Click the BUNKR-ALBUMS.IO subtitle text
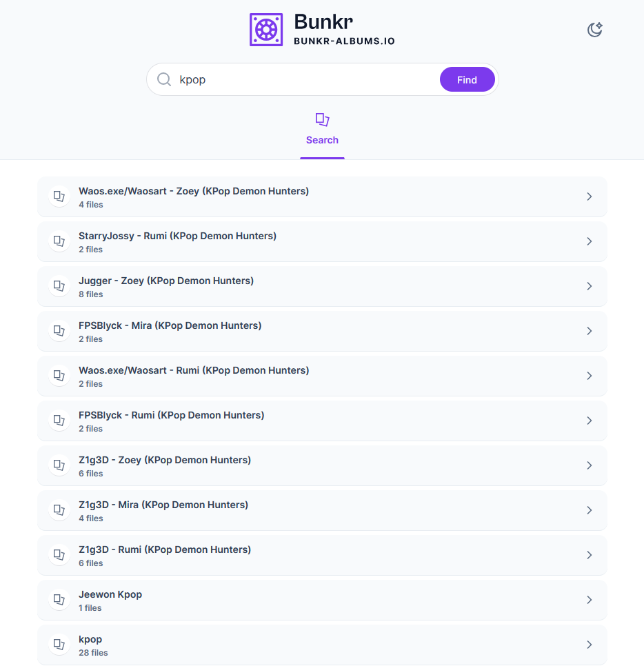 click(x=344, y=41)
